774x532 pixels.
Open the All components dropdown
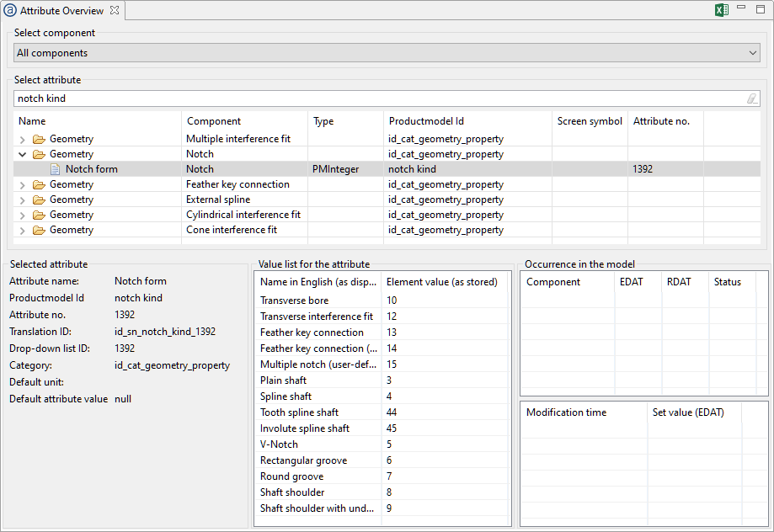pos(753,53)
